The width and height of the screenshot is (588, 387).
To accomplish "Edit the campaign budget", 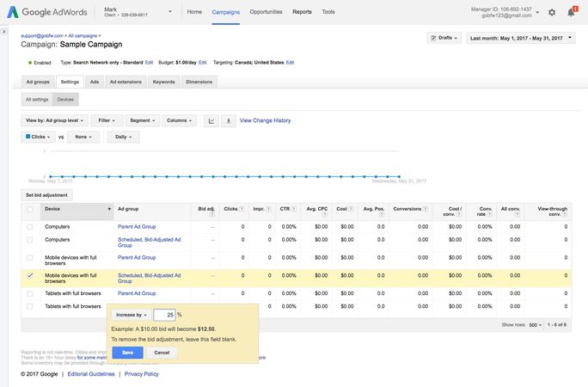I will click(203, 63).
